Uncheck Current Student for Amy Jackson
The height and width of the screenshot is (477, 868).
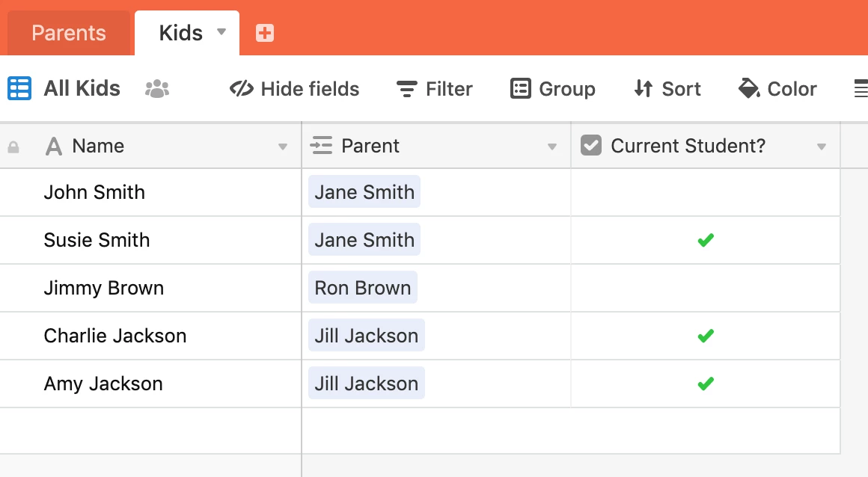click(705, 384)
